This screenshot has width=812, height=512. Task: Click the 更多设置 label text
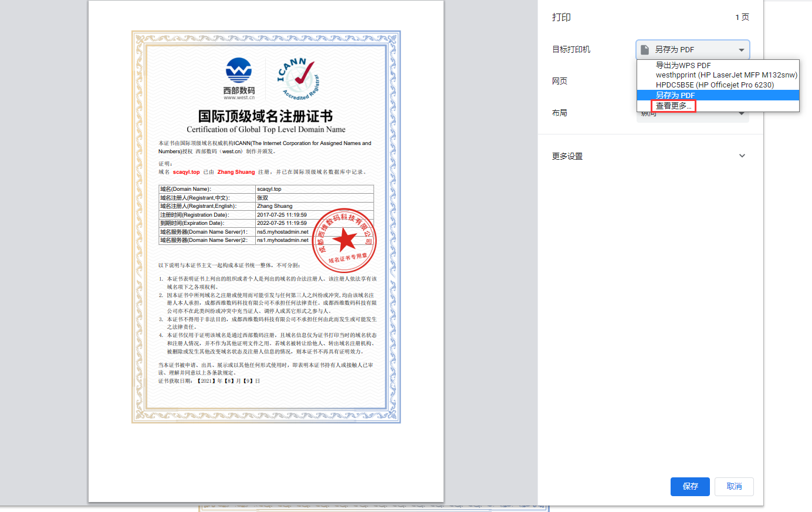[x=567, y=156]
